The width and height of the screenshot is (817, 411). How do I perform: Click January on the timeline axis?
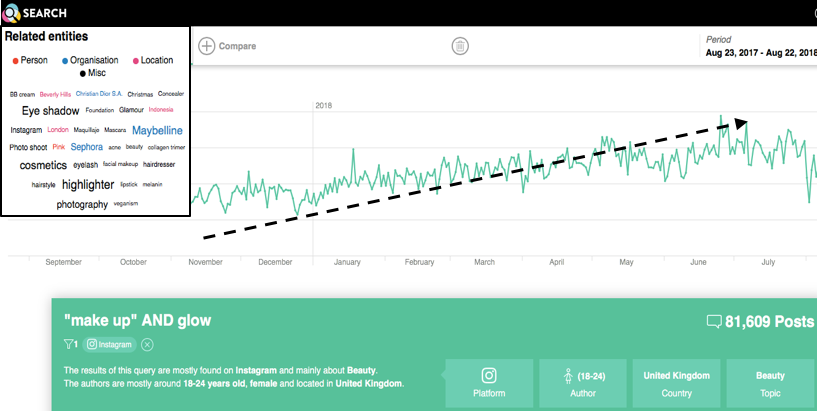coord(347,262)
